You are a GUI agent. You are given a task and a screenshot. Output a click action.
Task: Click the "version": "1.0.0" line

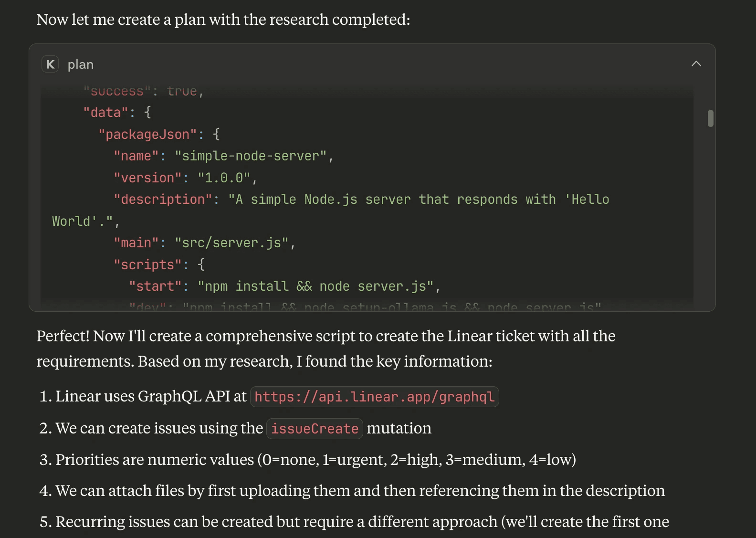(x=185, y=178)
